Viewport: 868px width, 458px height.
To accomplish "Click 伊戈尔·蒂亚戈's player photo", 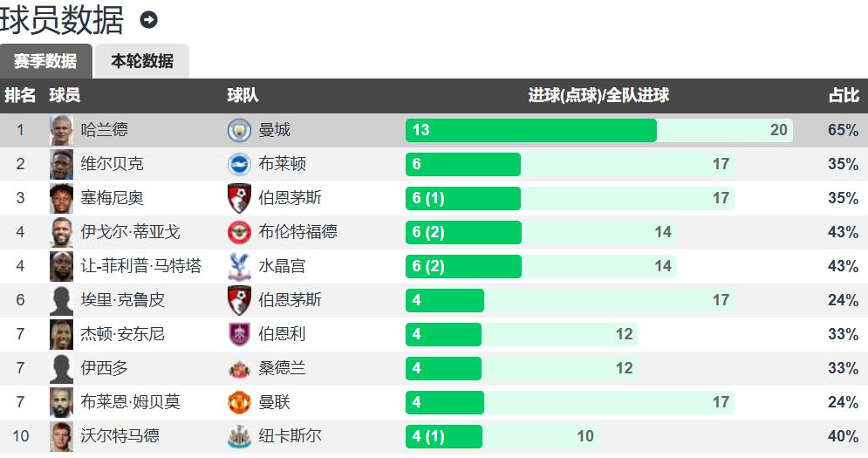I will click(x=61, y=232).
